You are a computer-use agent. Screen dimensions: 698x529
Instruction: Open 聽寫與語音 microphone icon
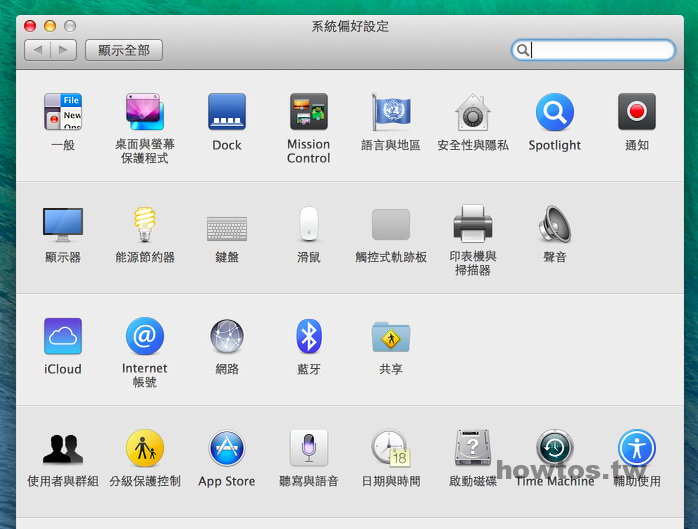coord(308,448)
